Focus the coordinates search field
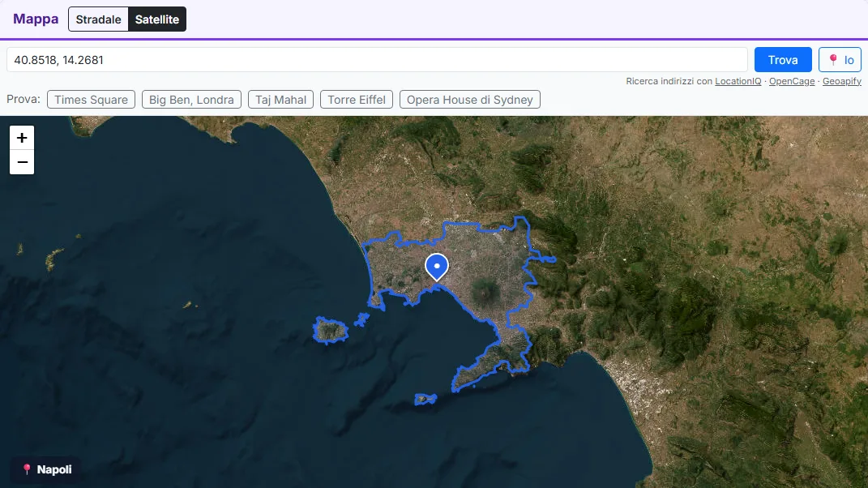868x488 pixels. point(377,60)
